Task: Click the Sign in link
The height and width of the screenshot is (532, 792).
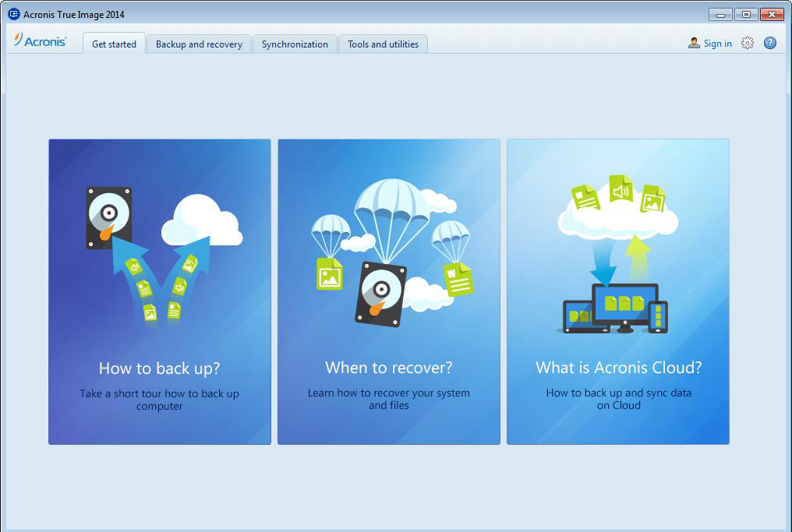Action: point(717,44)
